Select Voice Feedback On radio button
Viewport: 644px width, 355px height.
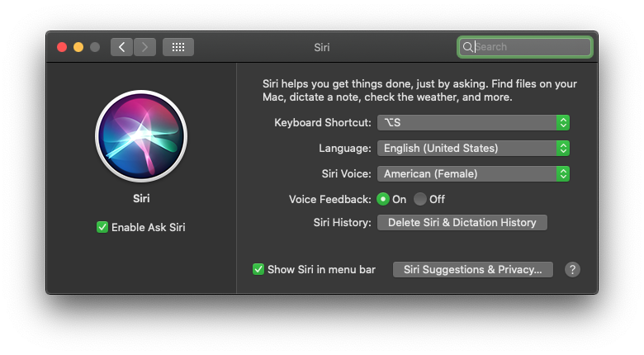click(x=383, y=199)
